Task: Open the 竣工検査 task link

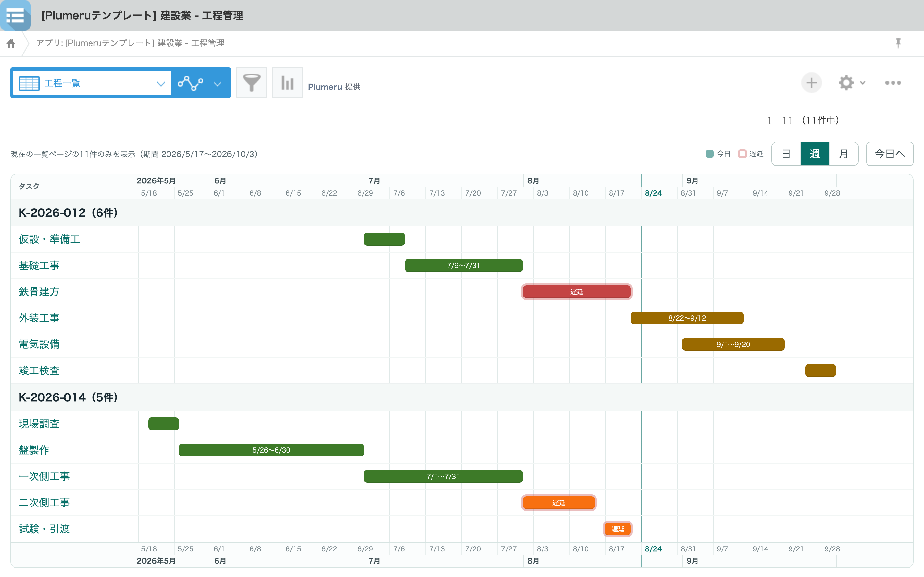Action: pos(39,371)
